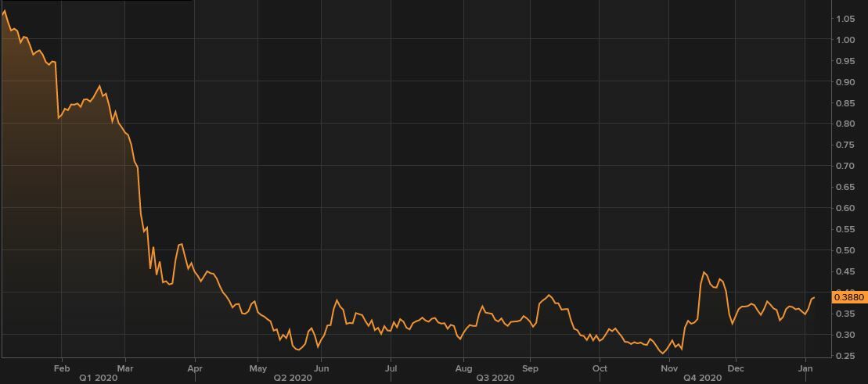This screenshot has height=384, width=868.
Task: Click the Jul month label
Action: pos(391,368)
